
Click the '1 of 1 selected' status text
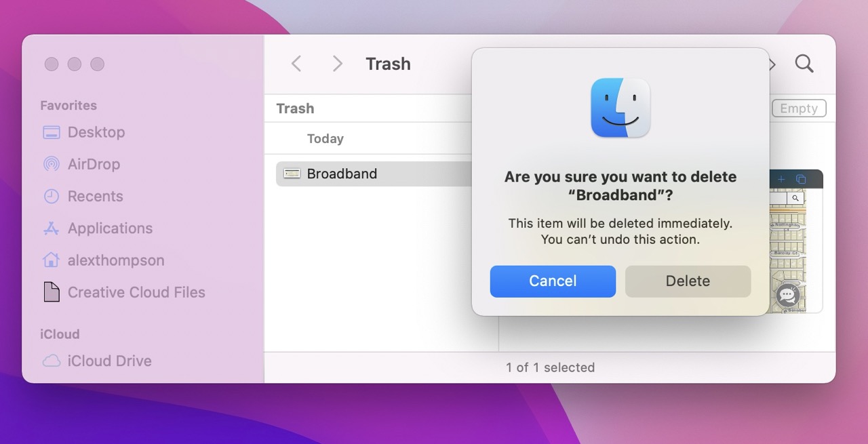click(550, 367)
